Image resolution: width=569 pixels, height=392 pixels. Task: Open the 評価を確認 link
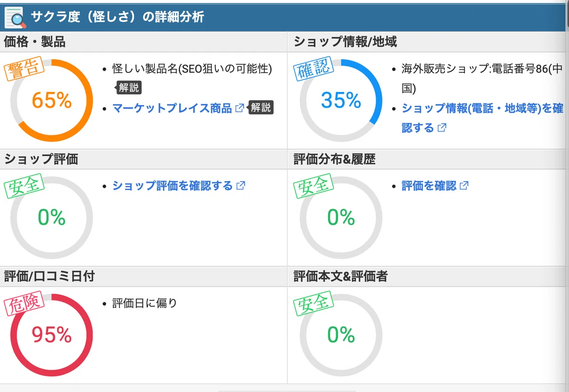click(x=429, y=185)
